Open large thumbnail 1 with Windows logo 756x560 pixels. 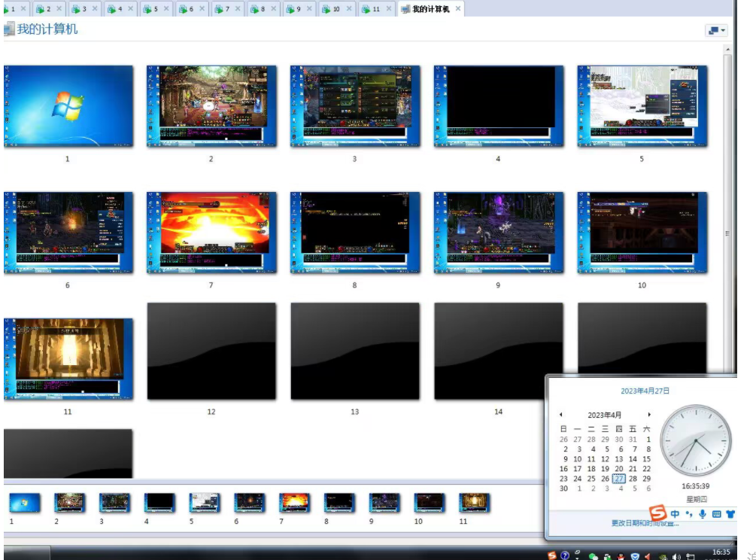pos(68,106)
